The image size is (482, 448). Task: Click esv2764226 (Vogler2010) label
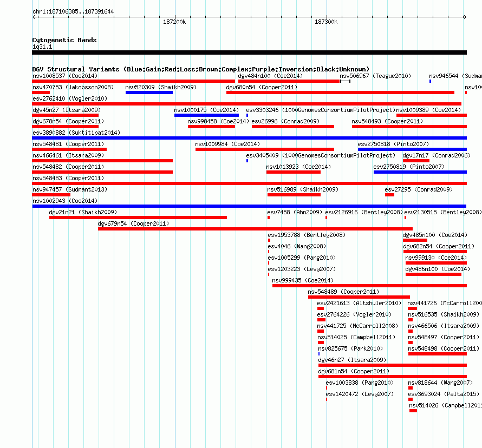(354, 314)
